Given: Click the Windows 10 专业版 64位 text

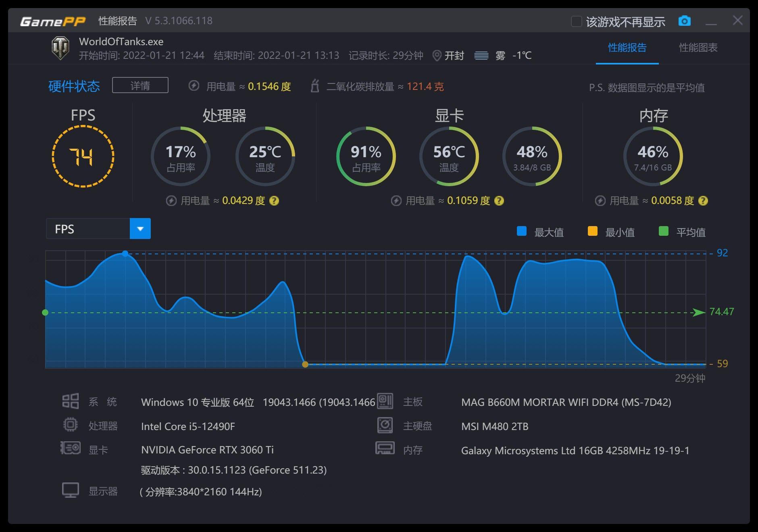Looking at the screenshot, I should coord(198,402).
